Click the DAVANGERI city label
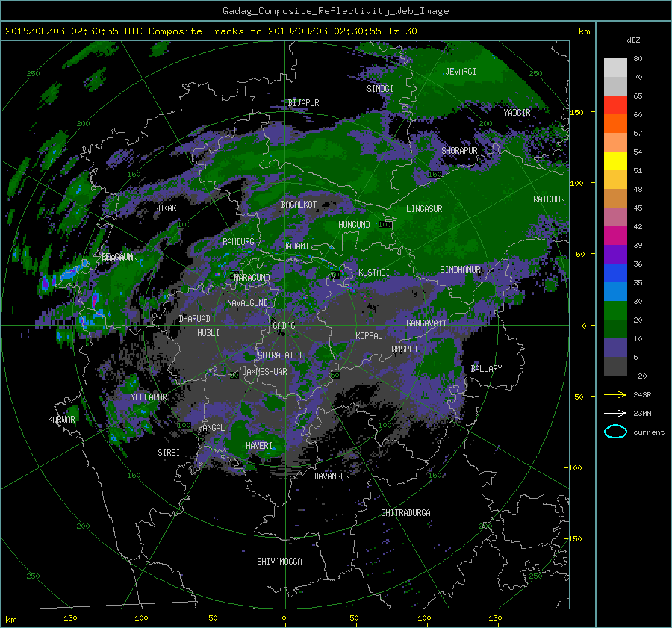 [x=334, y=476]
